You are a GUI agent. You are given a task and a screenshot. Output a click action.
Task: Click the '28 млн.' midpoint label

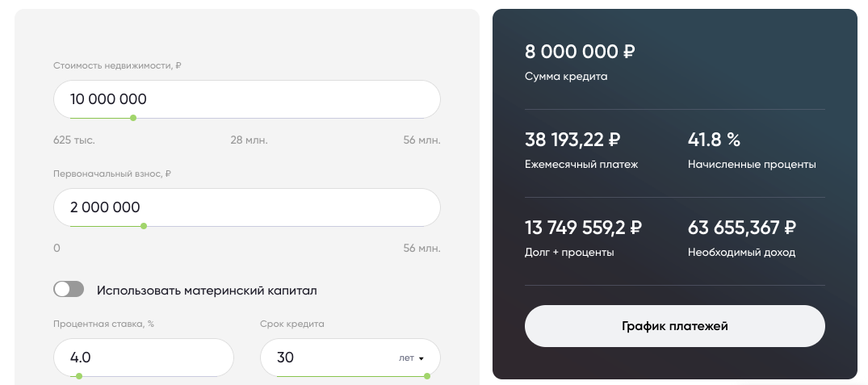[249, 140]
